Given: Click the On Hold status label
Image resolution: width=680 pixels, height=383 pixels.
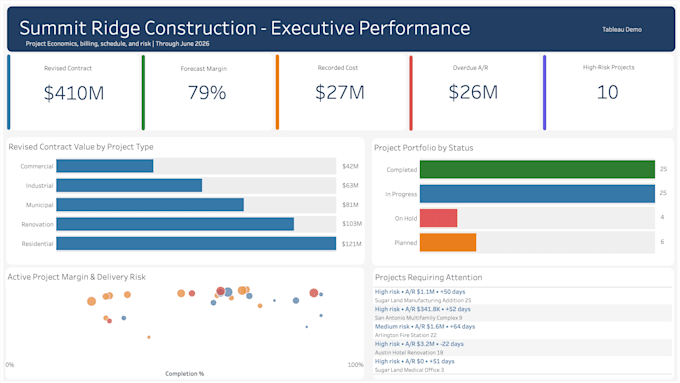Looking at the screenshot, I should [406, 219].
